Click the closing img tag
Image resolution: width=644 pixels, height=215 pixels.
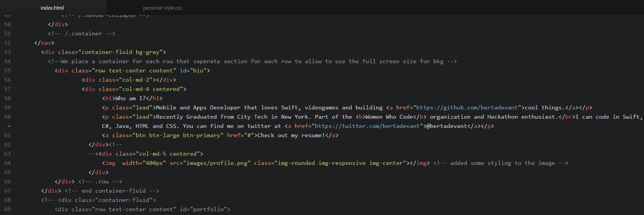point(420,163)
